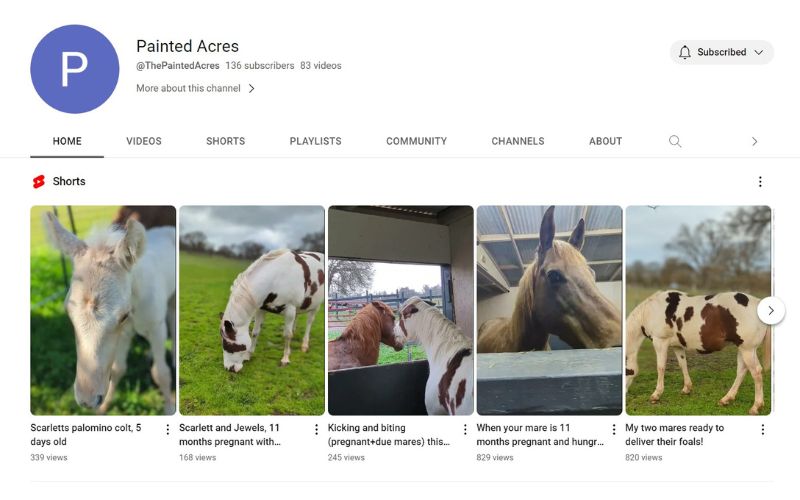Open options menu for Shorts section

click(x=760, y=182)
